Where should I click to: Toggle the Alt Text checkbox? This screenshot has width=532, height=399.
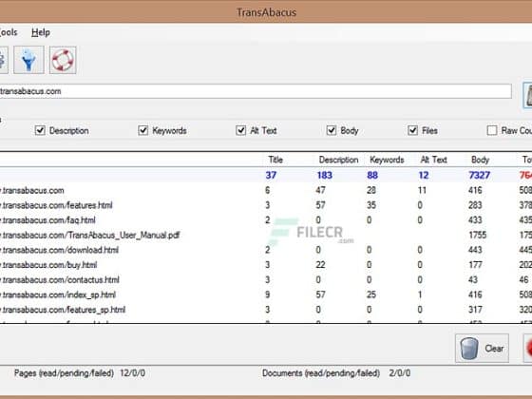(x=240, y=130)
